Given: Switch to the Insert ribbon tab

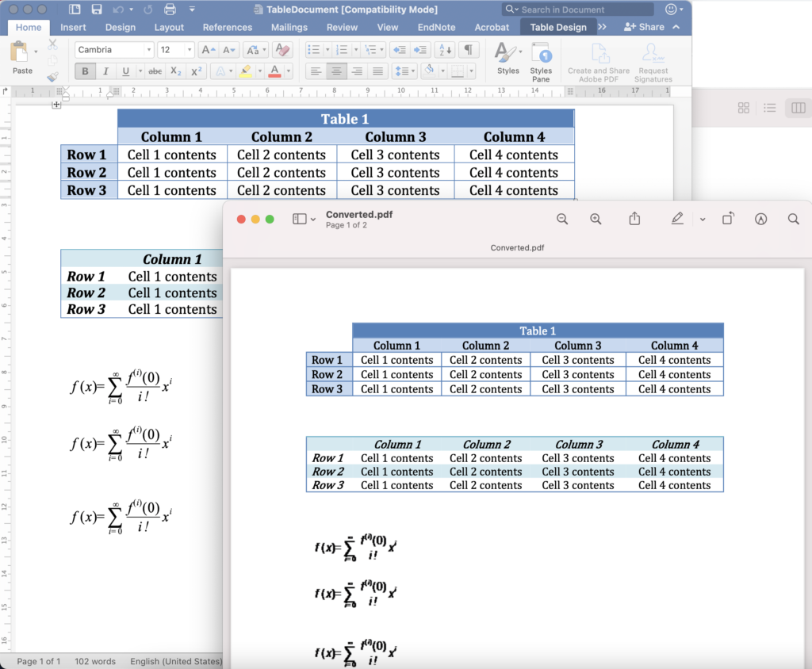Looking at the screenshot, I should [x=73, y=27].
